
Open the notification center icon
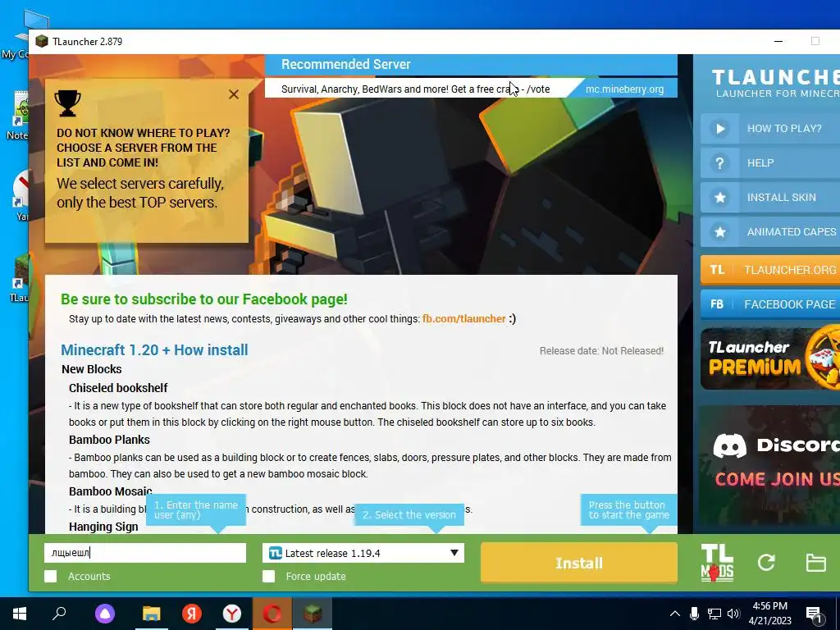814,614
